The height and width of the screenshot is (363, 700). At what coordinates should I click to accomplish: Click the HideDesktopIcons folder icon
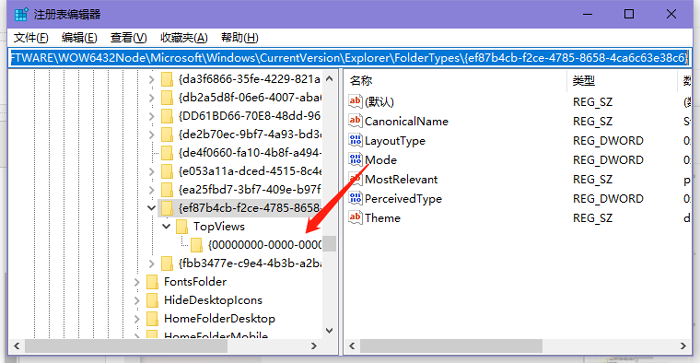153,300
